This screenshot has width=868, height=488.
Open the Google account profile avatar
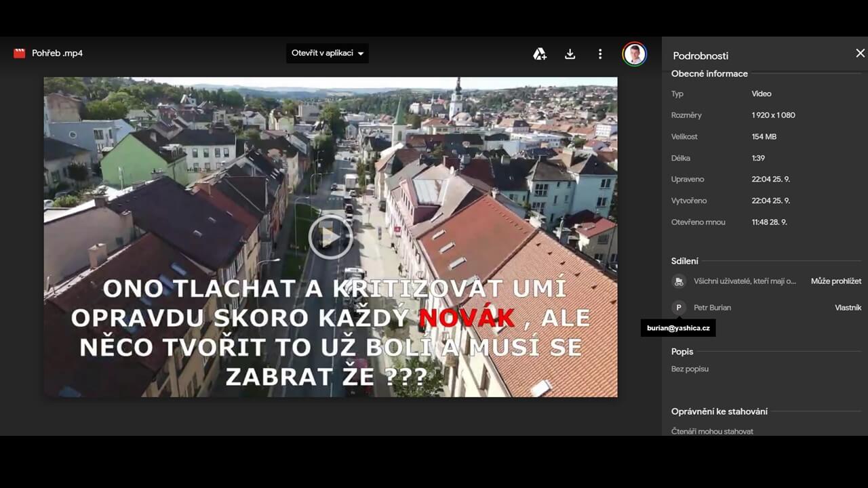[x=634, y=54]
